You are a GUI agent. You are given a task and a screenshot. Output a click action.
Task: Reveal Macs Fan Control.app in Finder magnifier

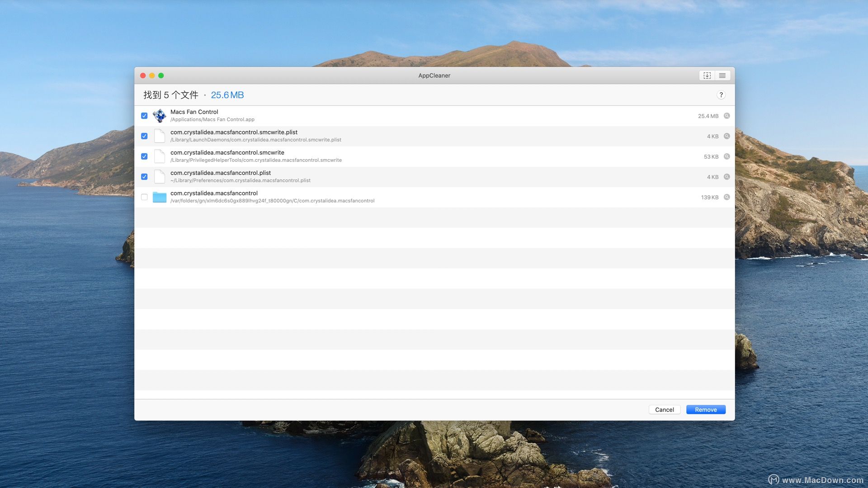coord(727,116)
